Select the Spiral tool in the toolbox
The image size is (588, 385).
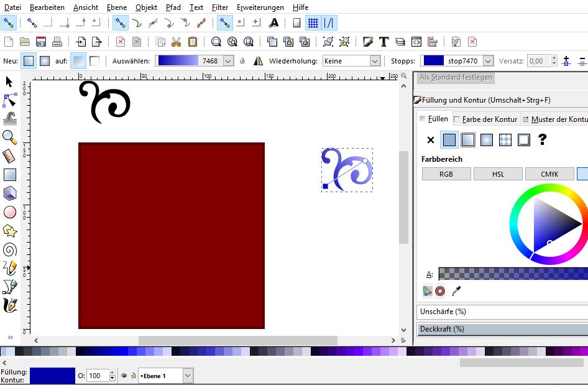click(9, 249)
